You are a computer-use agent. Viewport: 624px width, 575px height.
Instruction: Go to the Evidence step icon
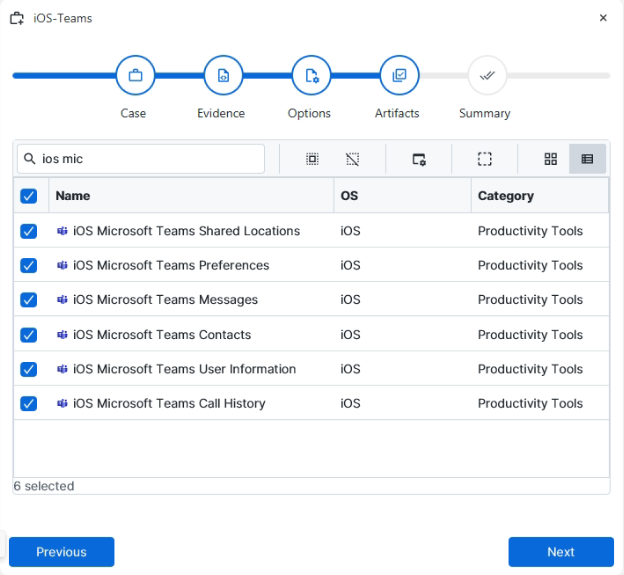(x=223, y=75)
